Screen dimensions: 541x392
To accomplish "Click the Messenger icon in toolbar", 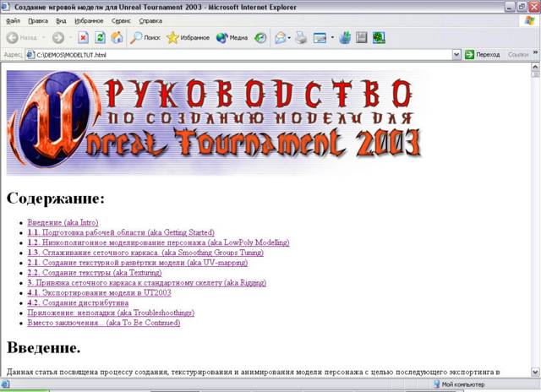I will pos(344,37).
